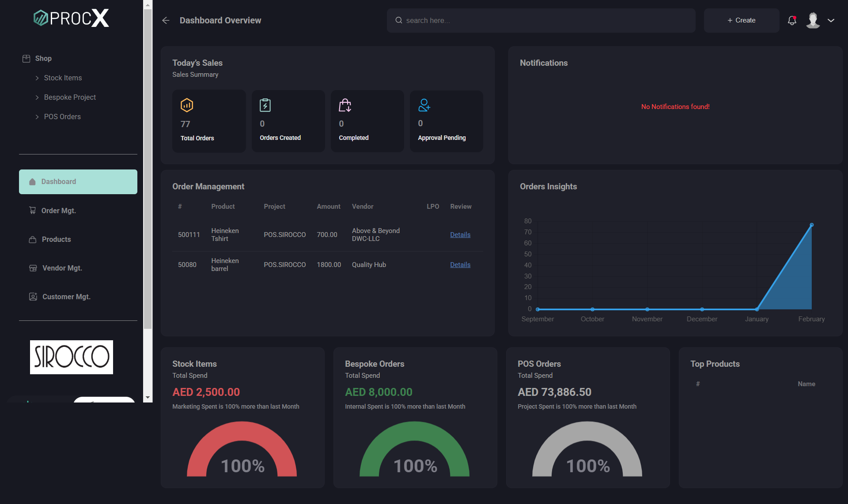Open the Customer Mgt. section

[x=66, y=297]
